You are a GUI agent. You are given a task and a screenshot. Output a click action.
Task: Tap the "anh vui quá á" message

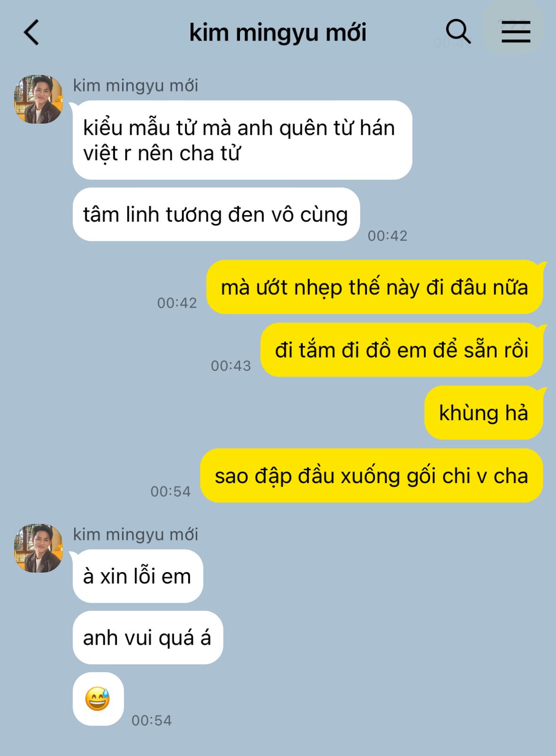click(148, 638)
